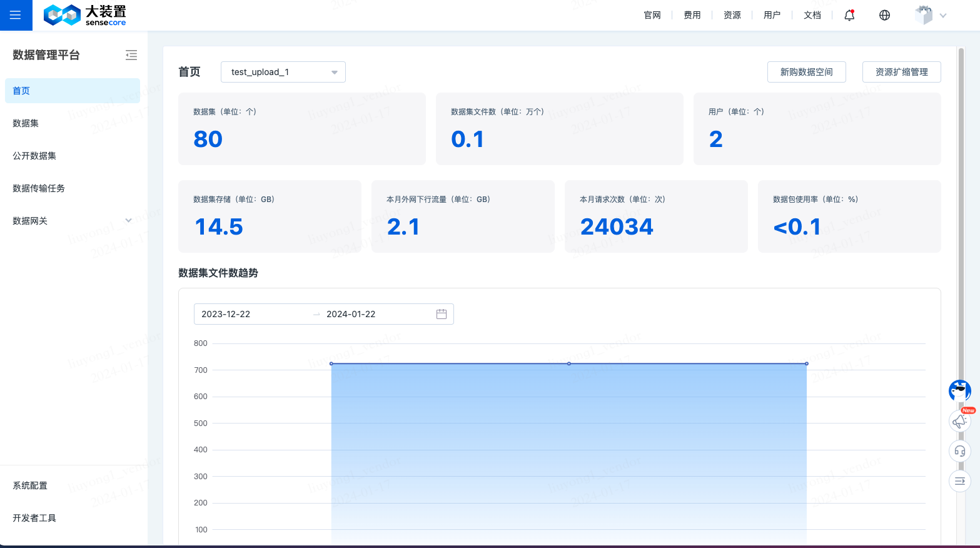Click the hamburger menu icon top left
This screenshot has width=980, height=548.
tap(16, 15)
